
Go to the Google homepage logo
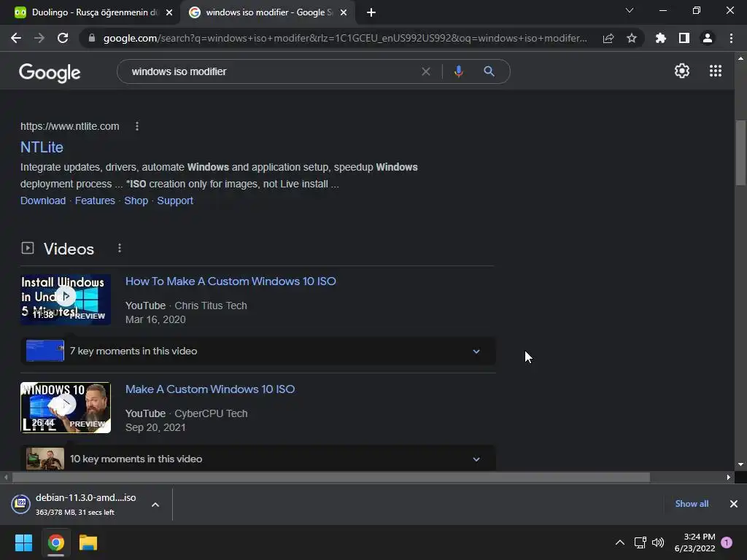pyautogui.click(x=50, y=72)
